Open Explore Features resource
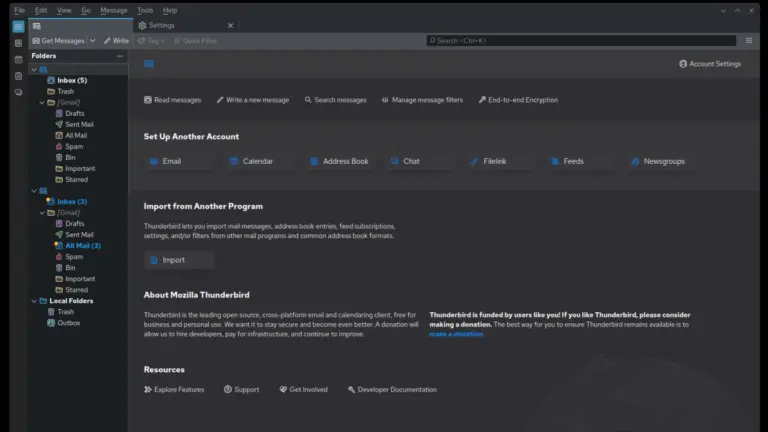This screenshot has width=768, height=432. pyautogui.click(x=174, y=389)
